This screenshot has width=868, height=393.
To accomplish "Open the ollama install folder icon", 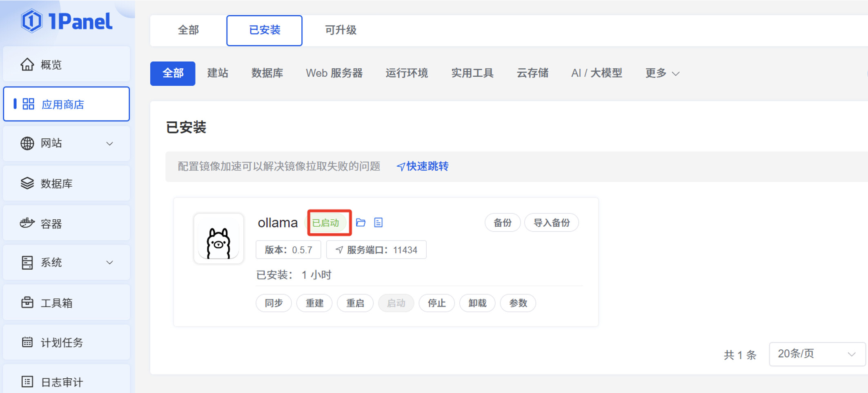I will click(x=361, y=222).
